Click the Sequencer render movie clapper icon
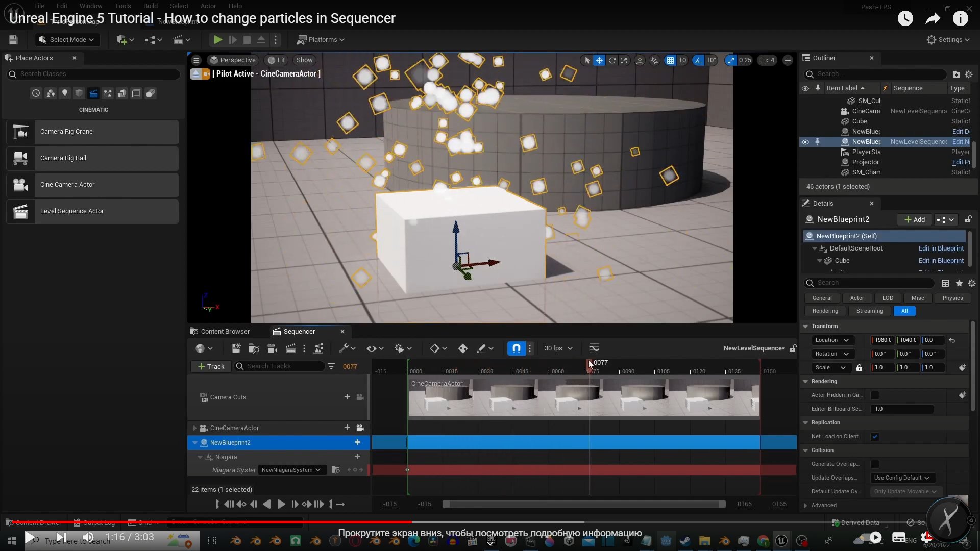This screenshot has height=551, width=980. pos(290,348)
